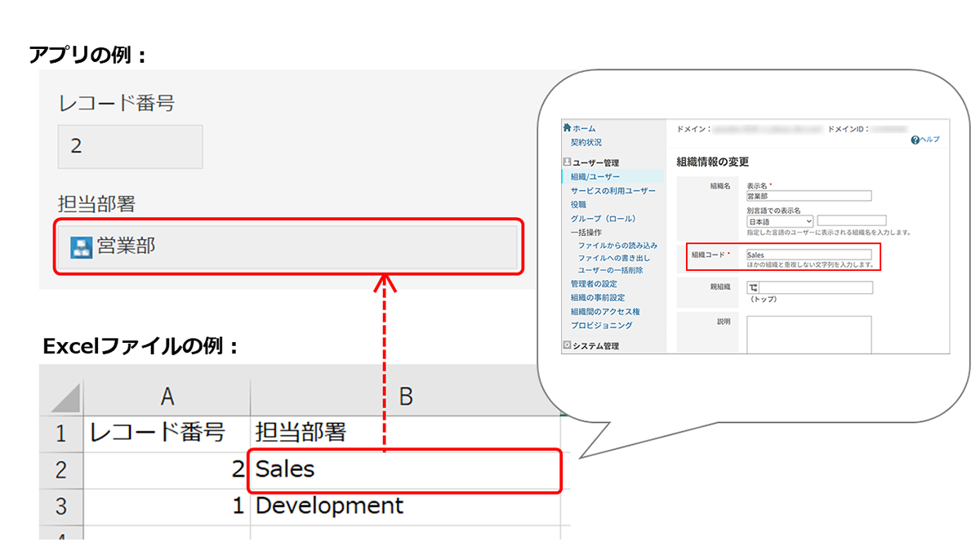Open ファイルからの読み込み link
Image resolution: width=980 pixels, height=551 pixels.
pyautogui.click(x=617, y=245)
